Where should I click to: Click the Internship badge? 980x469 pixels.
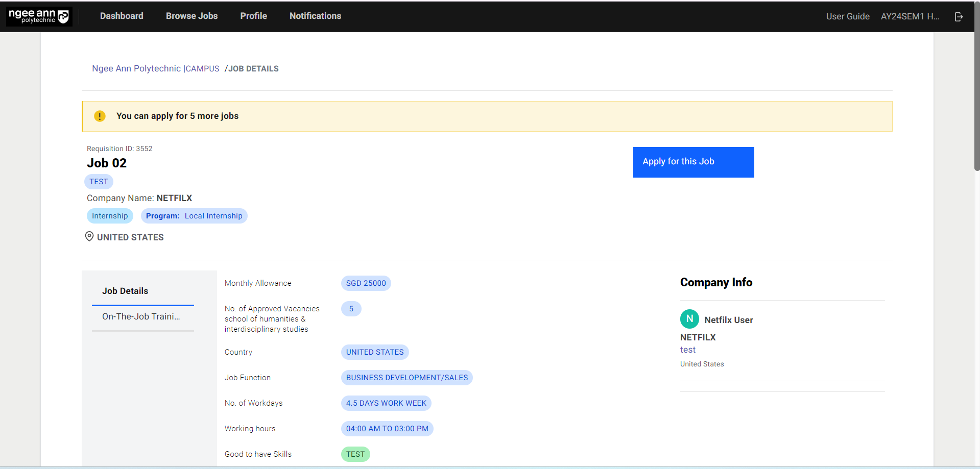(x=110, y=216)
